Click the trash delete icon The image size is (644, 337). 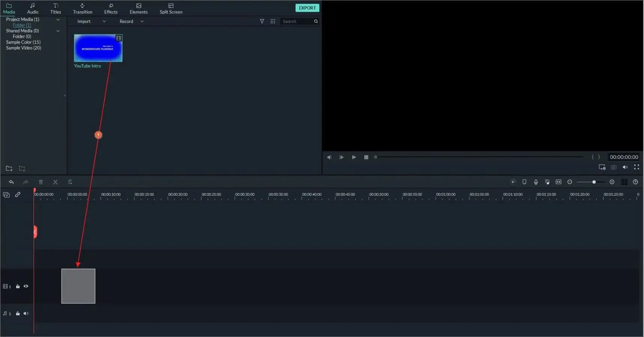(41, 182)
